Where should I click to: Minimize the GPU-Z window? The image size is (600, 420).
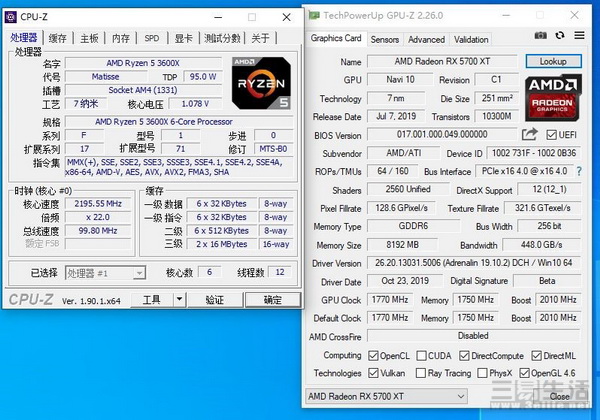(x=506, y=15)
